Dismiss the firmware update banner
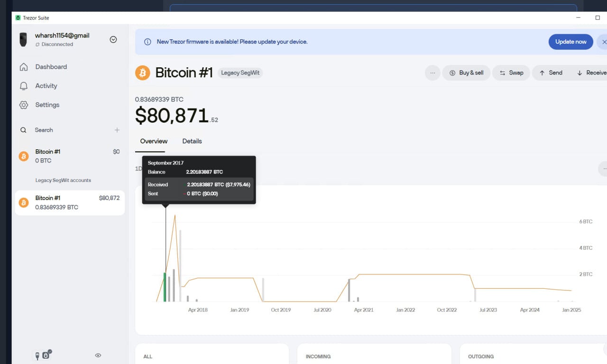The height and width of the screenshot is (364, 607). [604, 42]
